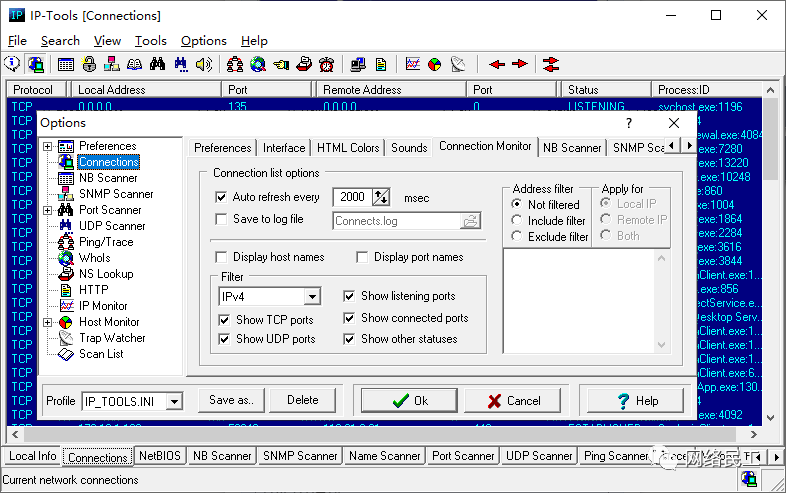Click the Ok button
The width and height of the screenshot is (786, 493).
pos(409,401)
